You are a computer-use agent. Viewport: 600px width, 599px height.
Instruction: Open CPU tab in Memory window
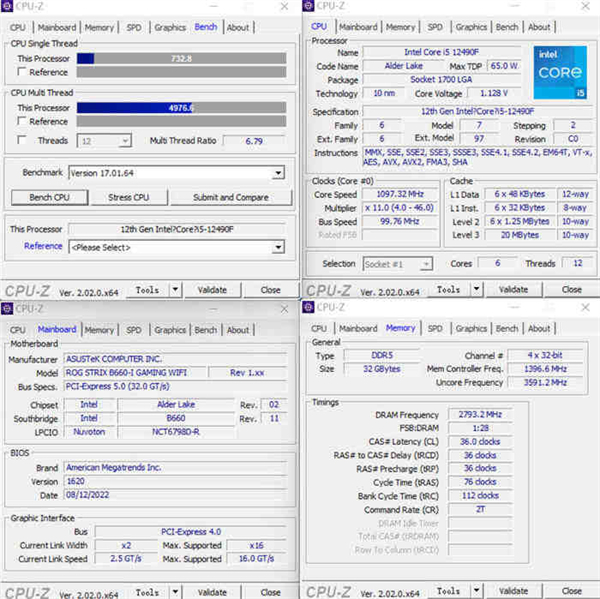319,329
